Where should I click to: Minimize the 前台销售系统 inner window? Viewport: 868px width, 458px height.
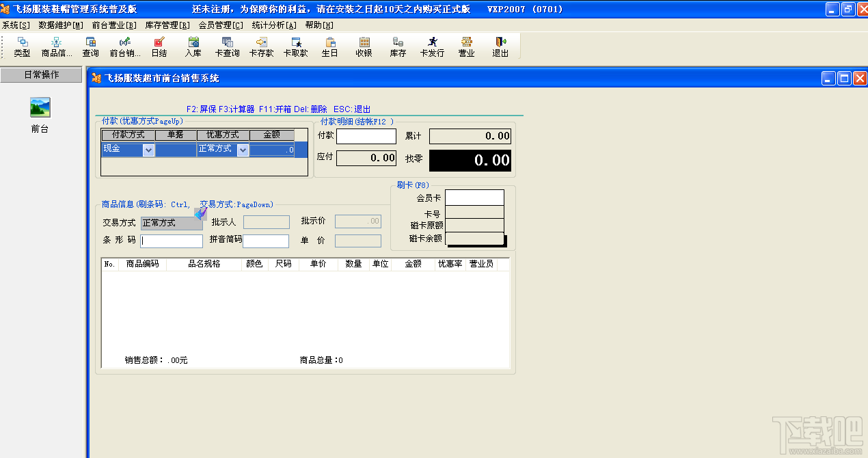click(x=829, y=79)
